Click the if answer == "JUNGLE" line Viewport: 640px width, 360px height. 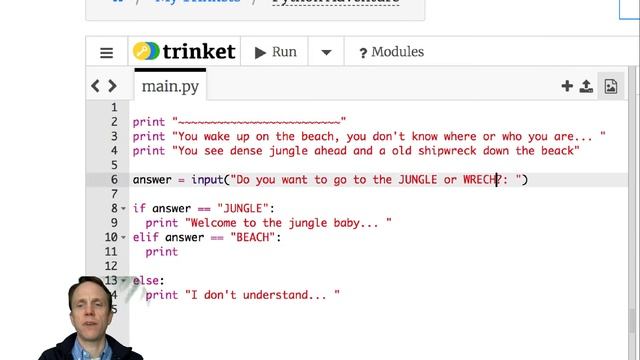coord(204,209)
